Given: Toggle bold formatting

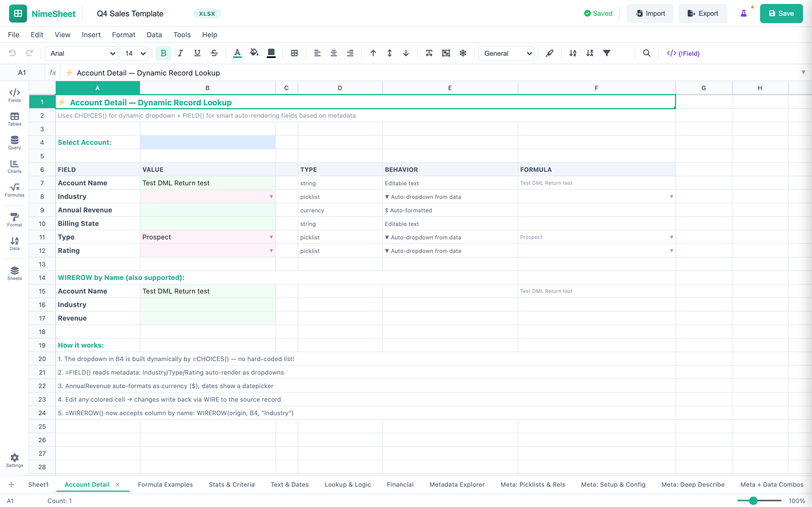Looking at the screenshot, I should coord(164,53).
